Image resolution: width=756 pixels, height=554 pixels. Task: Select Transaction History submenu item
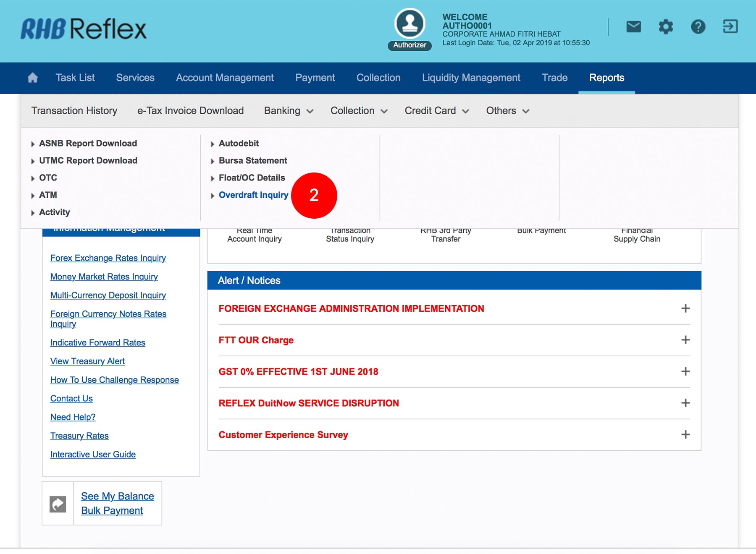74,111
